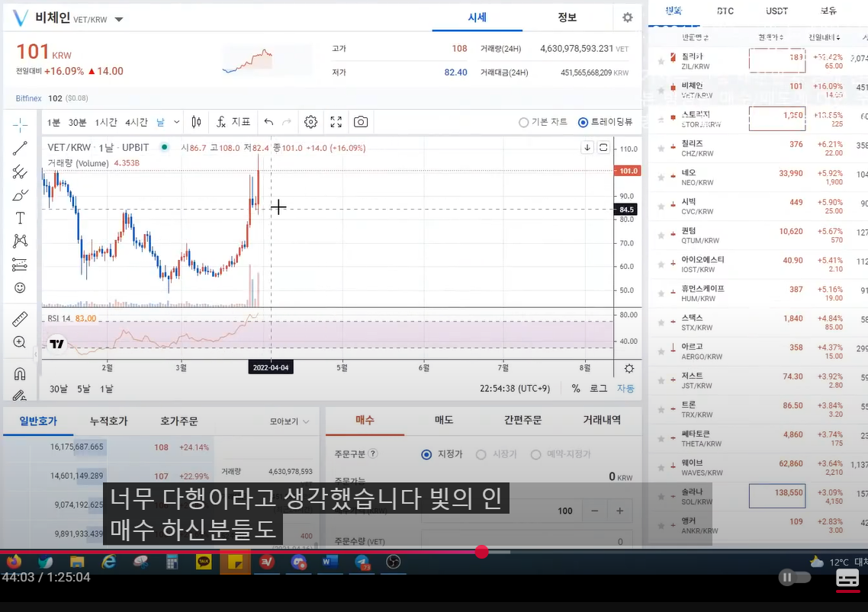This screenshot has height=612, width=868.
Task: Click the order price input showing 100
Action: (x=502, y=511)
